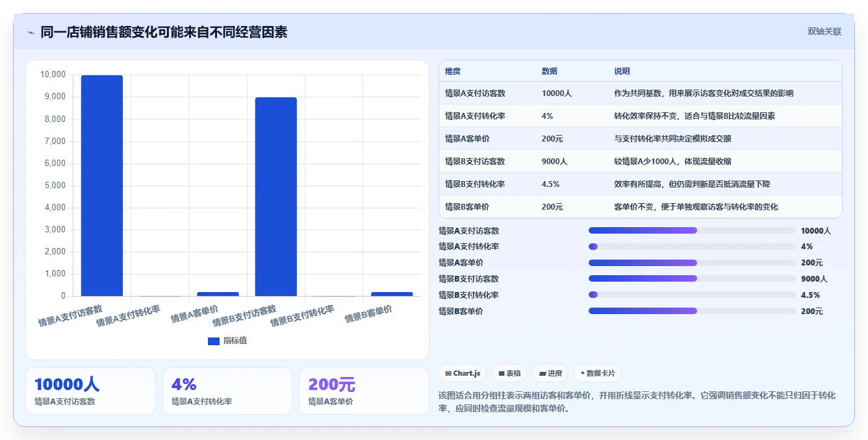Viewport: 868px width, 440px height.
Task: Click the footer paragraph starting with '该图适合用分组柱'
Action: [637, 402]
